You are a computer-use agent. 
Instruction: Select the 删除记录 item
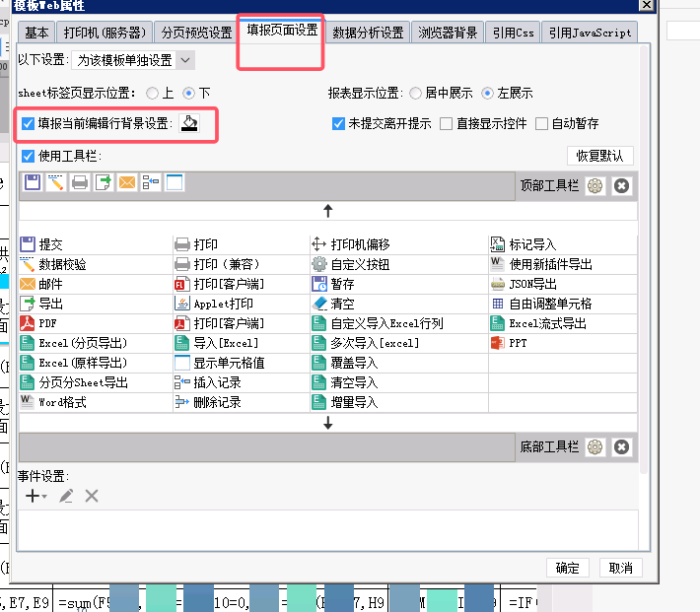(x=242, y=402)
